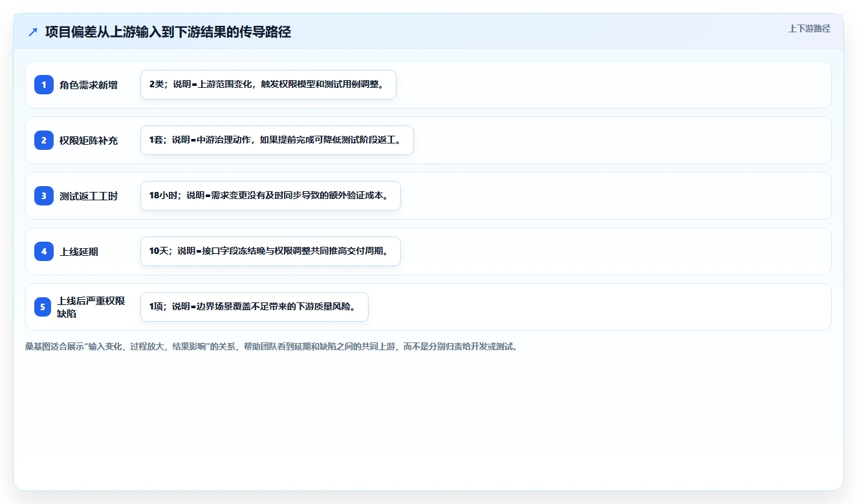Open the 2类 description box
The image size is (857, 504).
click(x=268, y=85)
